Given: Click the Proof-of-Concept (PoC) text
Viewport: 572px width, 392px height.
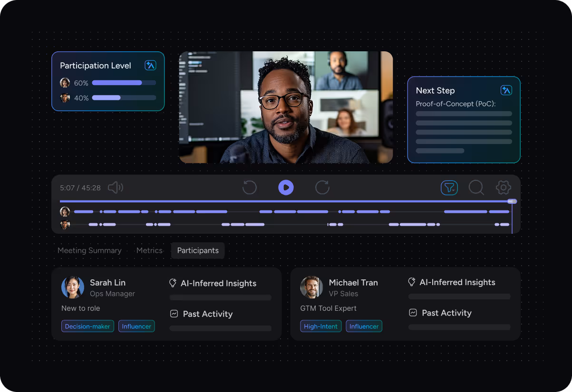Looking at the screenshot, I should (x=456, y=104).
